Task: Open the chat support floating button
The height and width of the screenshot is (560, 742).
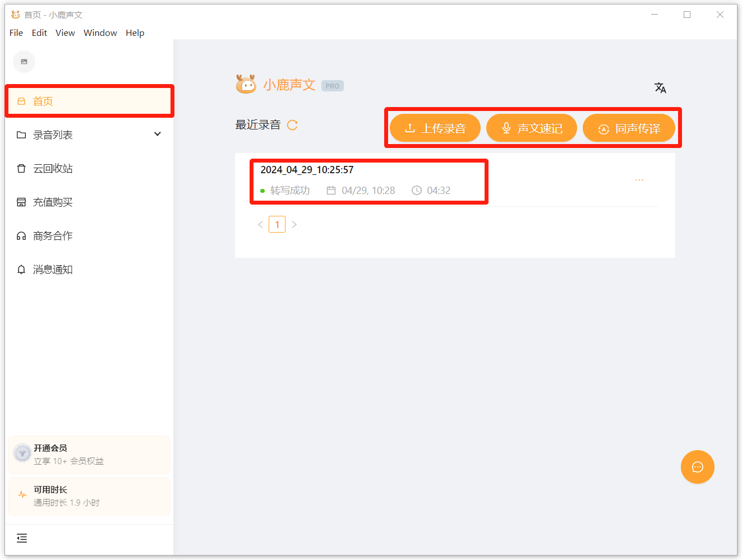Action: pyautogui.click(x=698, y=467)
